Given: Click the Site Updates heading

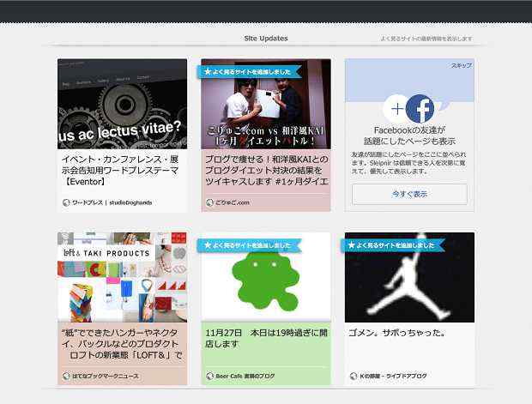Looking at the screenshot, I should click(266, 39).
